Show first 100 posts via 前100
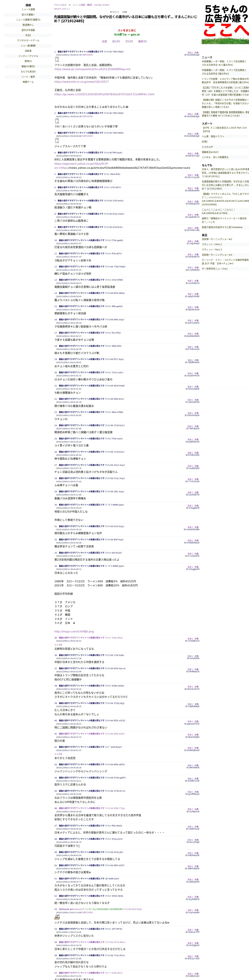This screenshot has height=980, width=249. pyautogui.click(x=116, y=41)
